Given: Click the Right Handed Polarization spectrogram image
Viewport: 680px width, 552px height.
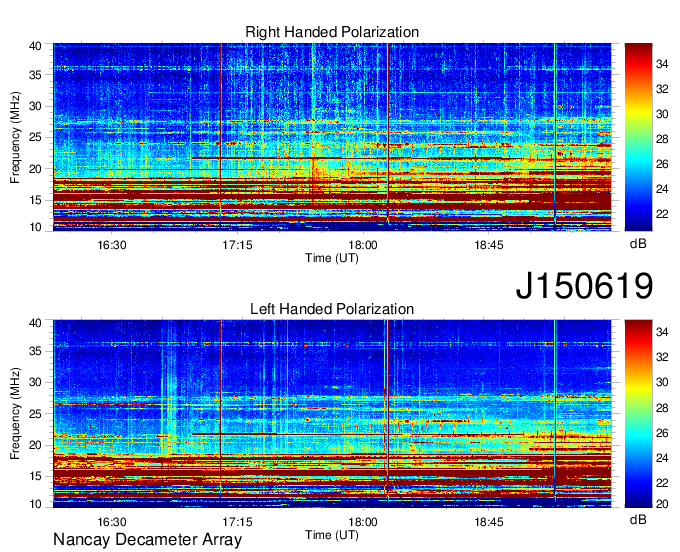Looking at the screenshot, I should tap(332, 137).
